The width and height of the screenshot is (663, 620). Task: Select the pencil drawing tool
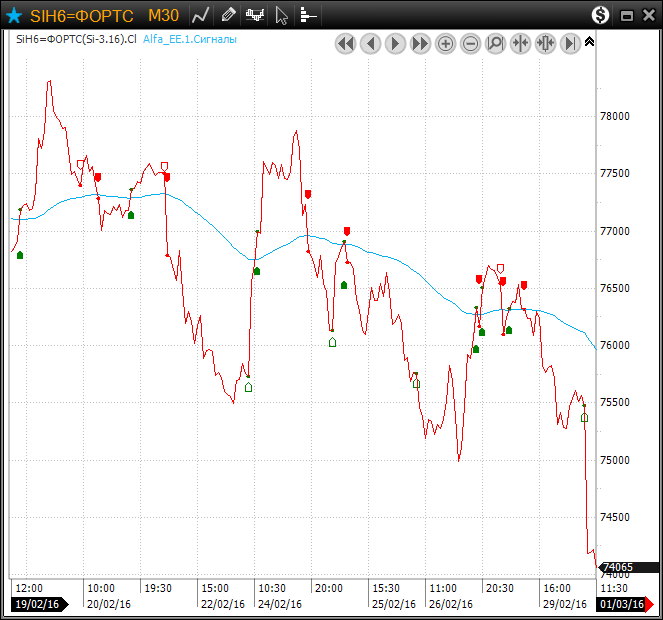(x=229, y=15)
